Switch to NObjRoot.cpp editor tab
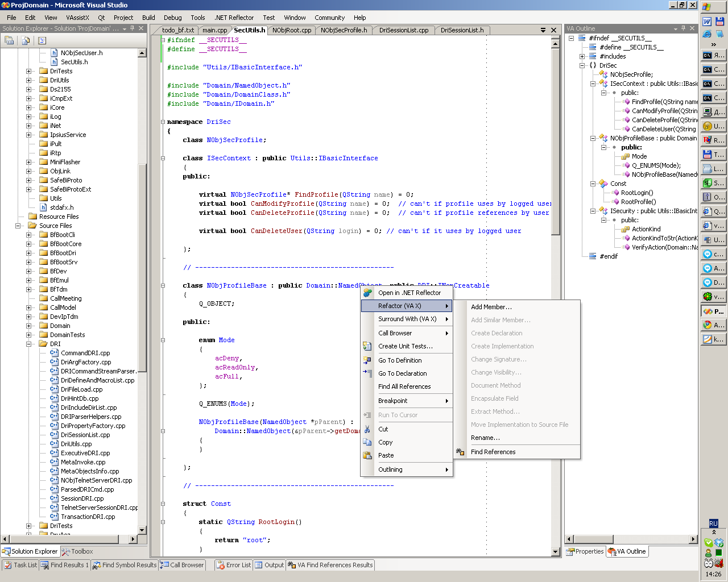This screenshot has height=582, width=728. pyautogui.click(x=292, y=30)
